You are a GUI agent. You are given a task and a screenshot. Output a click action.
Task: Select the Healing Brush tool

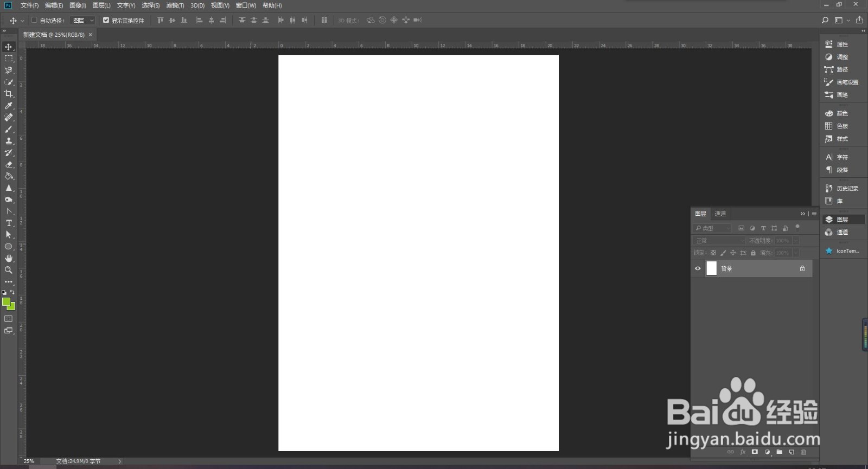tap(9, 117)
